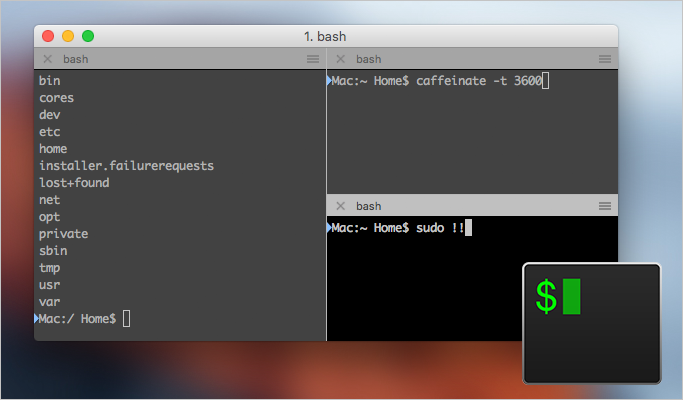Select the left pane bash title
Image resolution: width=683 pixels, height=400 pixels.
pyautogui.click(x=75, y=59)
